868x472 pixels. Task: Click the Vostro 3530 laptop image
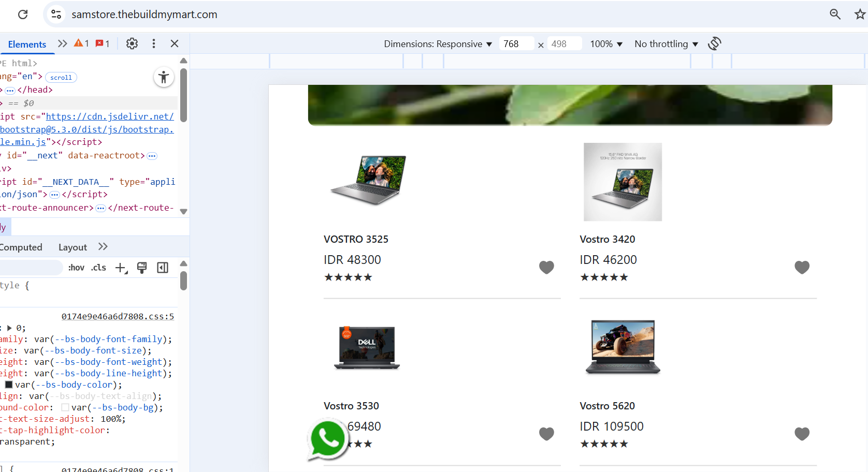pos(367,348)
